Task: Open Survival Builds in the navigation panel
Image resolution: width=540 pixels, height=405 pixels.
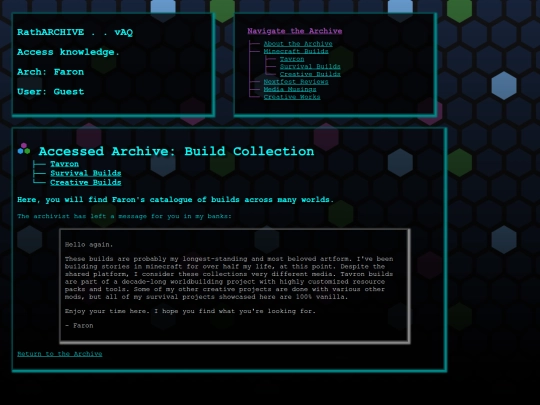Action: coord(310,66)
